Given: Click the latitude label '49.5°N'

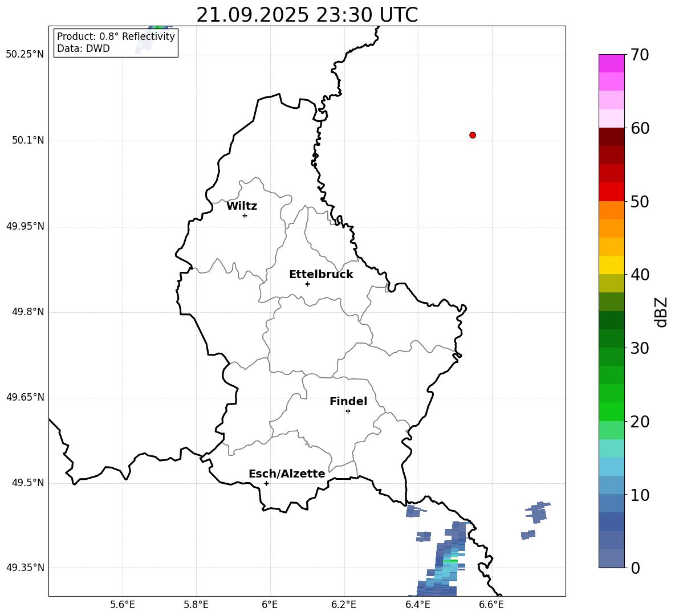Looking at the screenshot, I should pyautogui.click(x=28, y=483).
